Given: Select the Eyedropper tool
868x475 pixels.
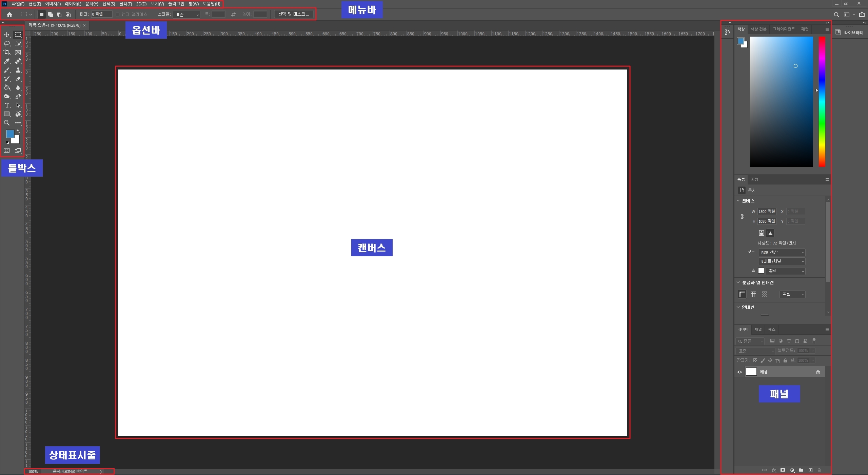Looking at the screenshot, I should (x=6, y=61).
